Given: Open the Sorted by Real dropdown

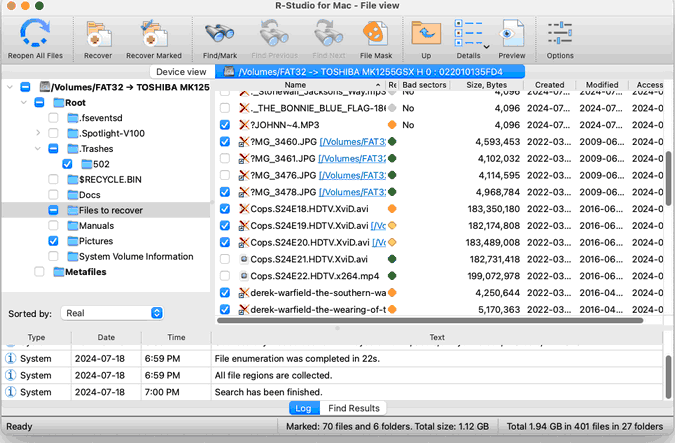Looking at the screenshot, I should (x=112, y=313).
